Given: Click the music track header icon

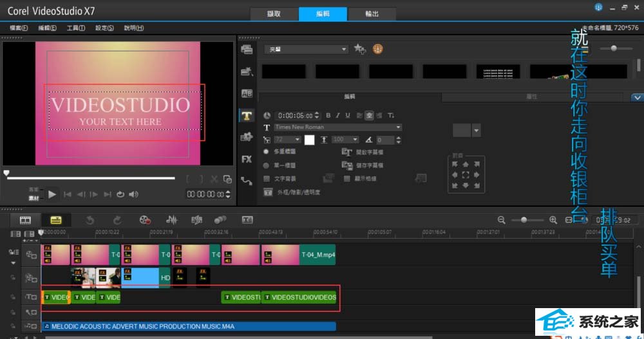Looking at the screenshot, I should 31,326.
